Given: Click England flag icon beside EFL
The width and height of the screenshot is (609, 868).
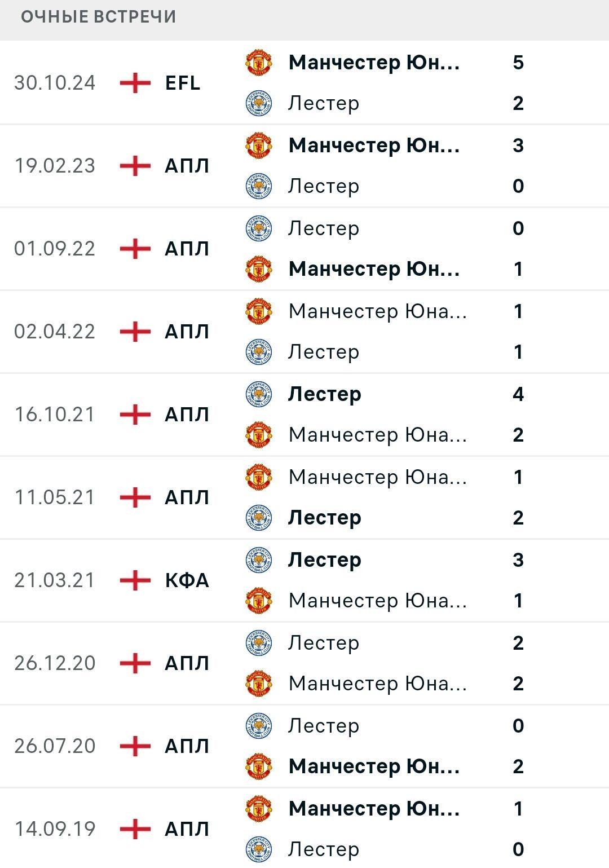Looking at the screenshot, I should tap(135, 83).
